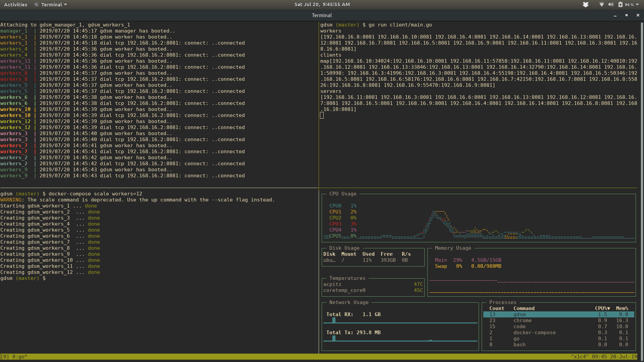This screenshot has height=362, width=644.
Task: Select the bash process row
Action: tap(558, 345)
